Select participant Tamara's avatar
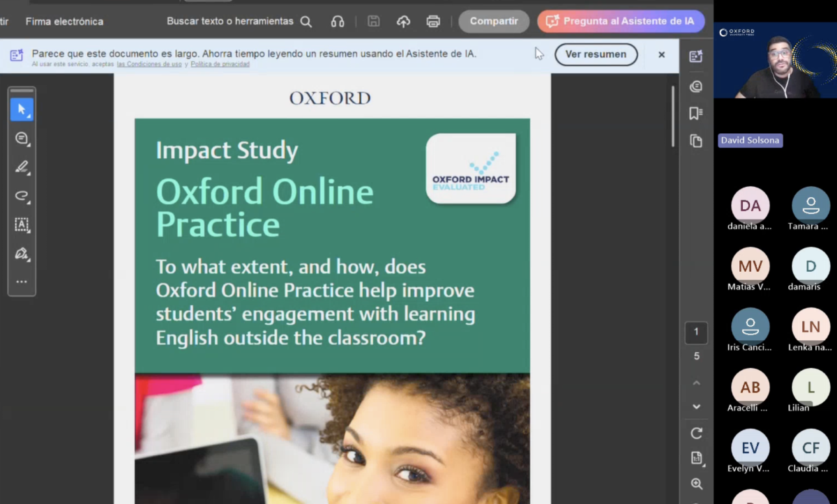This screenshot has width=837, height=504. 811,206
